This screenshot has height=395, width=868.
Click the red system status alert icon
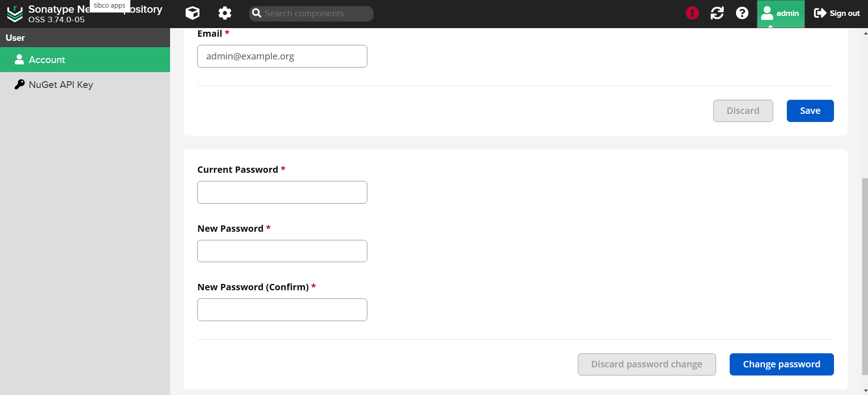point(692,13)
